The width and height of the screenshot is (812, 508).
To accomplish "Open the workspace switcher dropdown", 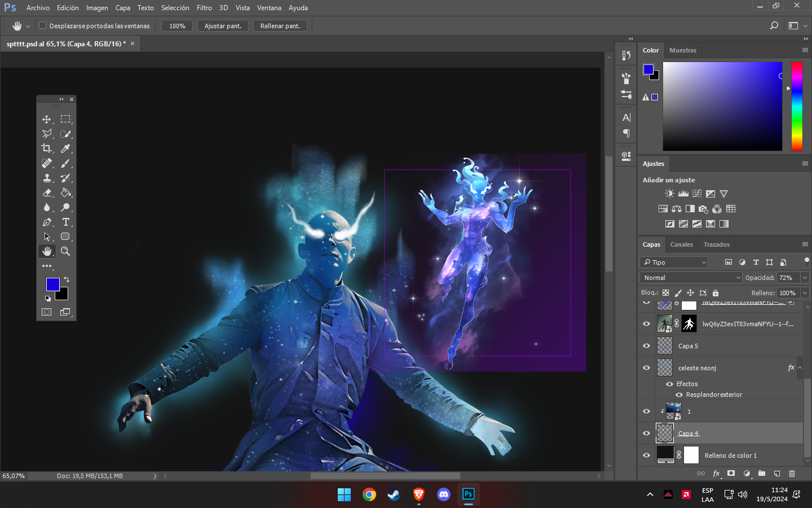I will [797, 25].
